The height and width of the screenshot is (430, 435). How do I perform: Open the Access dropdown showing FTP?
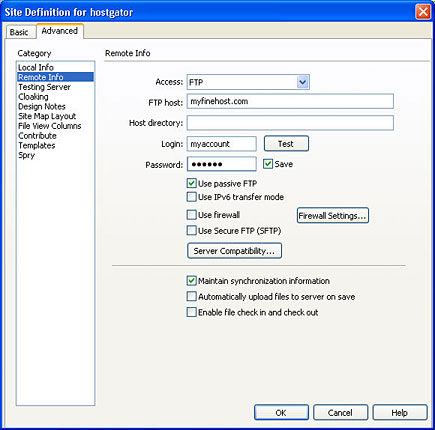tap(248, 82)
